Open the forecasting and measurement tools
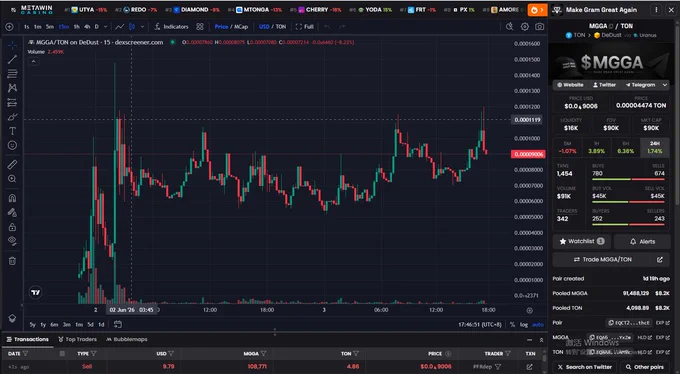The image size is (680, 374). point(12,103)
